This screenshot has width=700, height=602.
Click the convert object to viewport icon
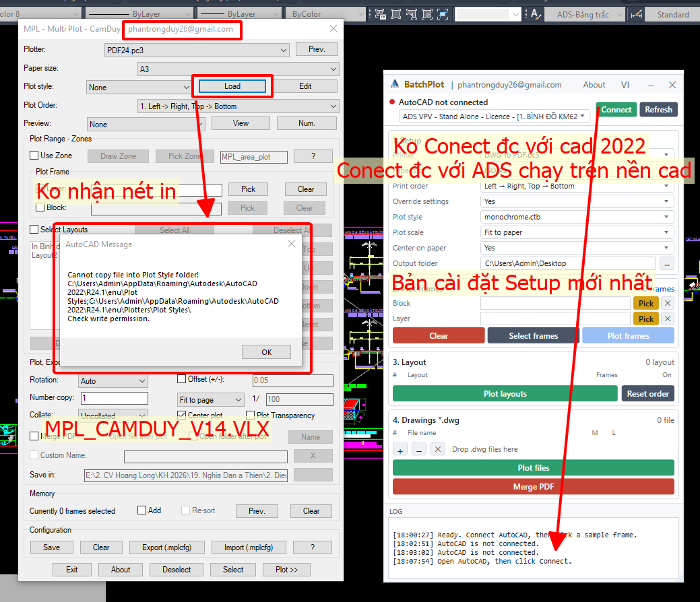[427, 14]
